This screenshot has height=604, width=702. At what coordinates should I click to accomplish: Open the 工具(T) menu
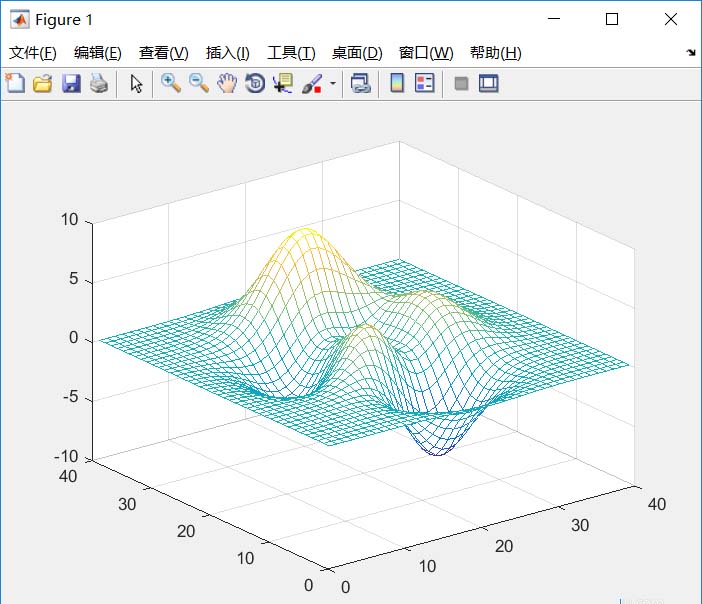point(291,53)
